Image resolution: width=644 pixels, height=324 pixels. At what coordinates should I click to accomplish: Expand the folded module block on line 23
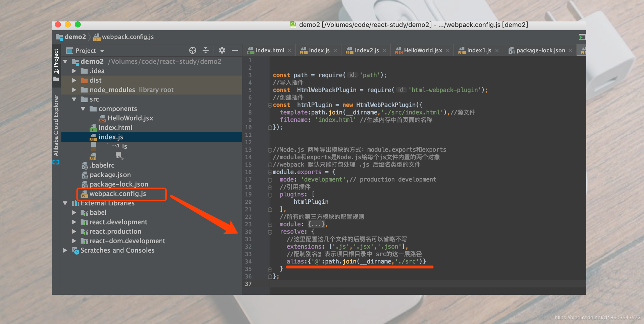(270, 224)
